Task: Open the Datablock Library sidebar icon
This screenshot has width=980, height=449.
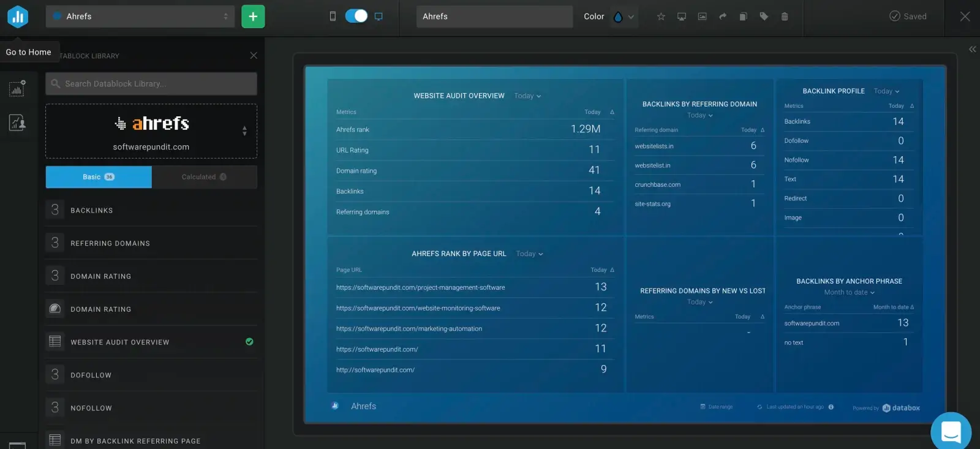Action: [x=17, y=89]
